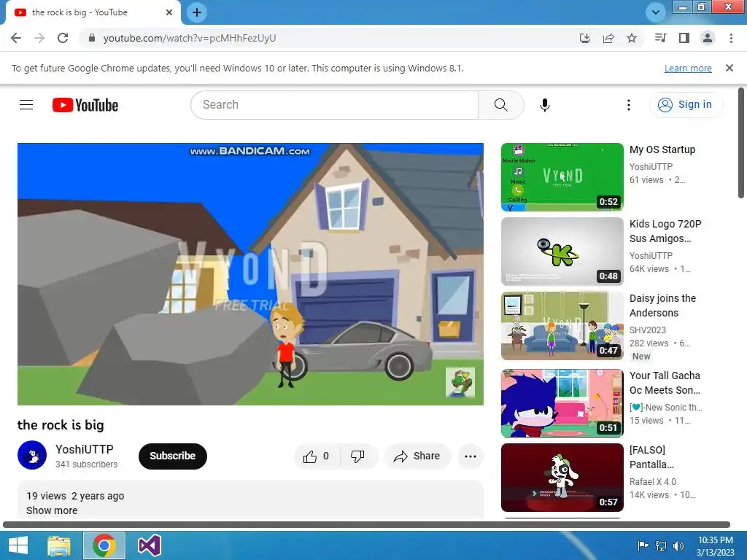747x560 pixels.
Task: Like the video with thumbs up
Action: 317,456
